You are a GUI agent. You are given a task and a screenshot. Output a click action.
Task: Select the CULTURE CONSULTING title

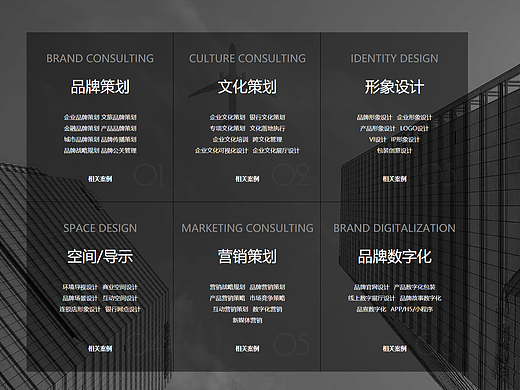247,58
